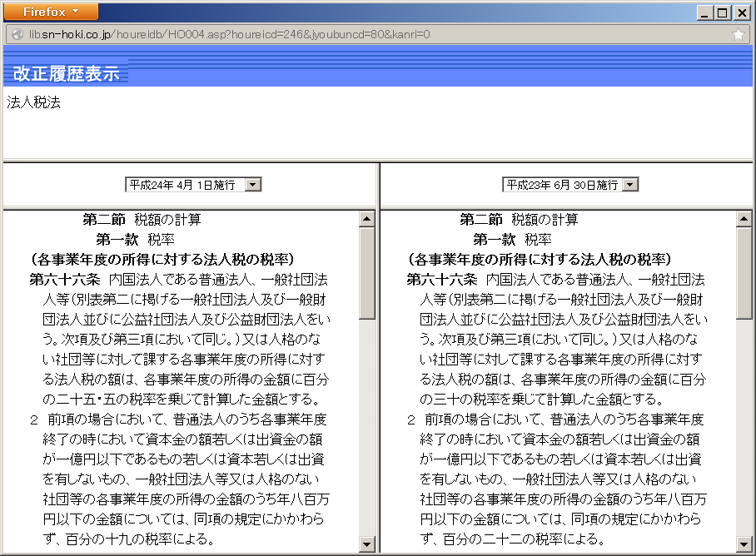The width and height of the screenshot is (756, 556).
Task: Click the 百分の二十二の税率 line in right pane
Action: pos(513,539)
